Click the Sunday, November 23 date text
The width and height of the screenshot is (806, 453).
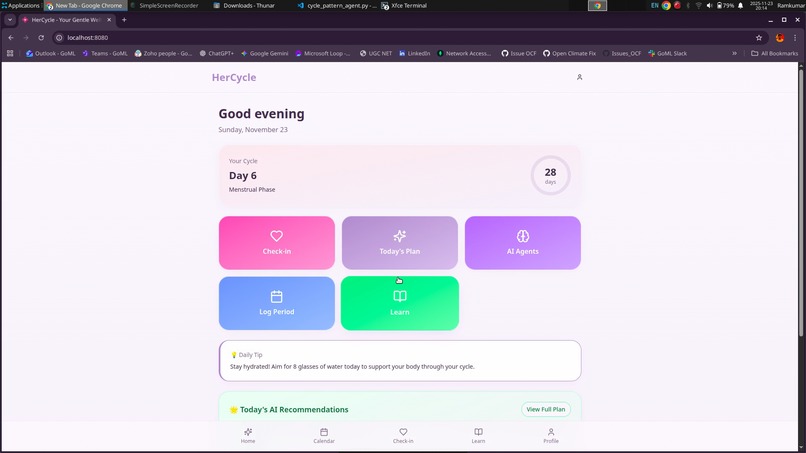point(253,130)
